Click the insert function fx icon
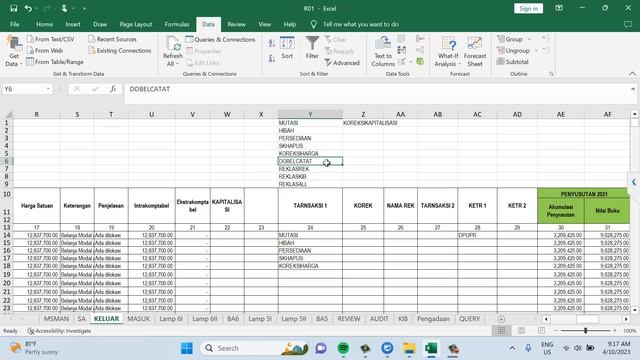 tap(113, 89)
